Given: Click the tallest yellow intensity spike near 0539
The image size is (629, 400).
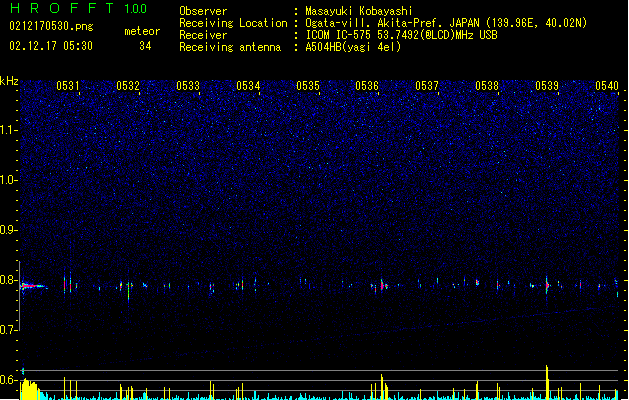Looking at the screenshot, I should [x=547, y=382].
